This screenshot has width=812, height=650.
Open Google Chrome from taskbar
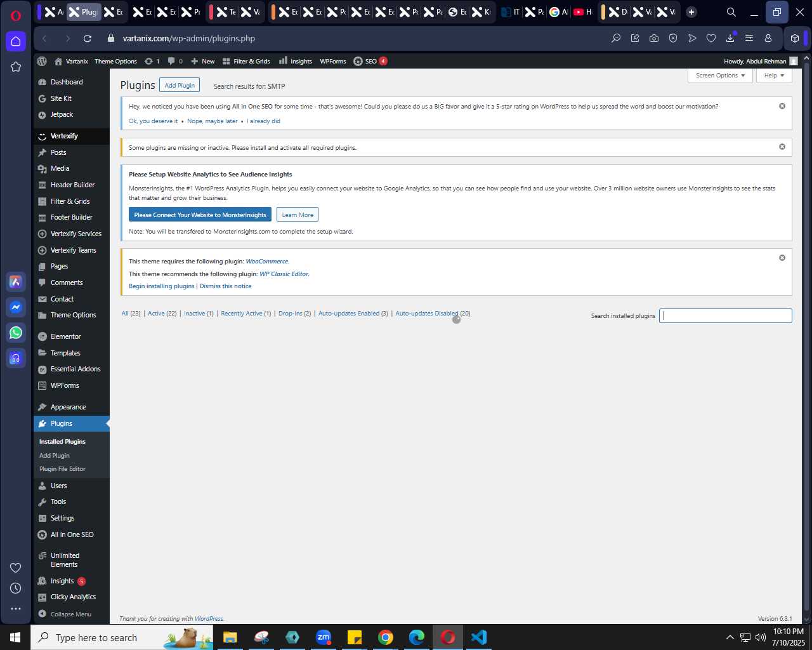tap(386, 637)
